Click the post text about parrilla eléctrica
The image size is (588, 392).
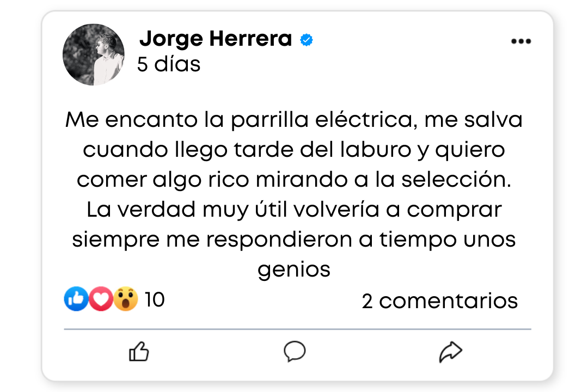(293, 194)
